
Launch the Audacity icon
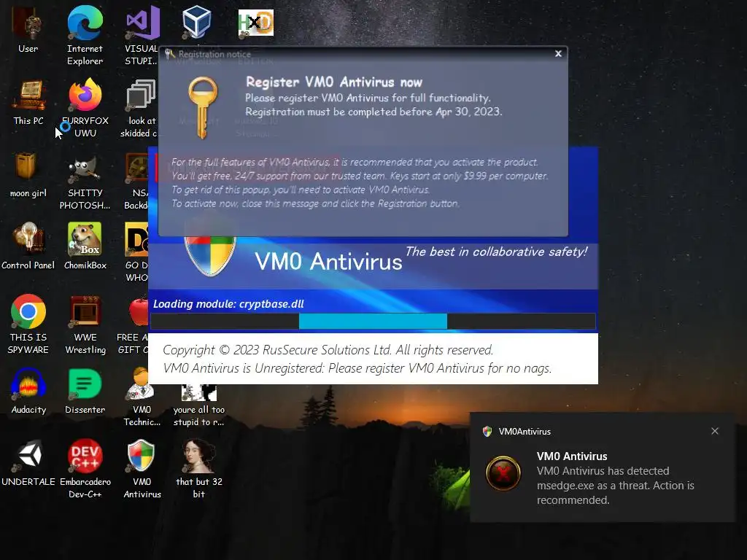(28, 391)
